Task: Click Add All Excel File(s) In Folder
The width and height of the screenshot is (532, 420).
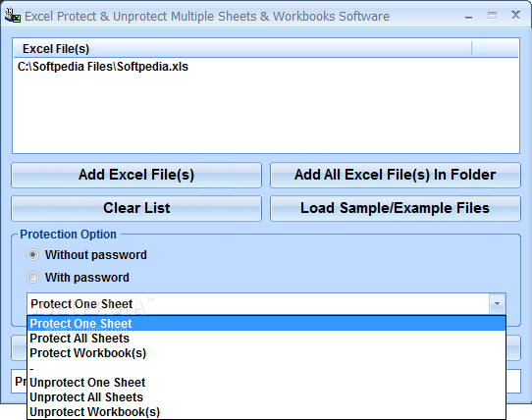Action: tap(396, 175)
